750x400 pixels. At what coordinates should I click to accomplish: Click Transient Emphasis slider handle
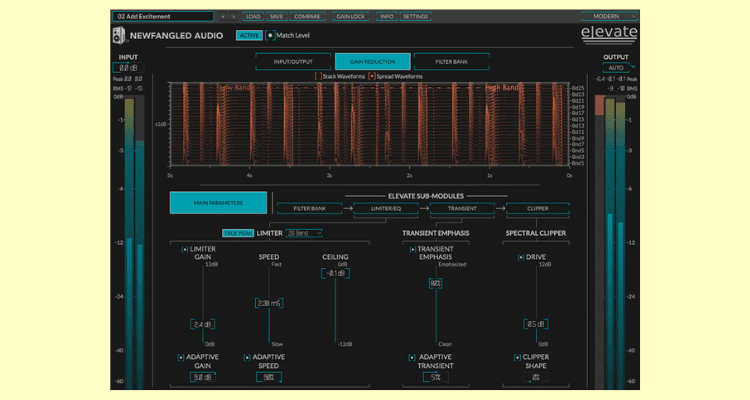[435, 283]
